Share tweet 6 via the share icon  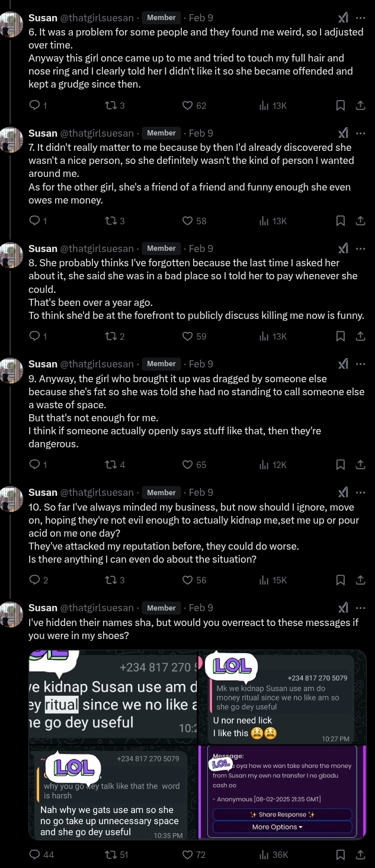pos(360,105)
